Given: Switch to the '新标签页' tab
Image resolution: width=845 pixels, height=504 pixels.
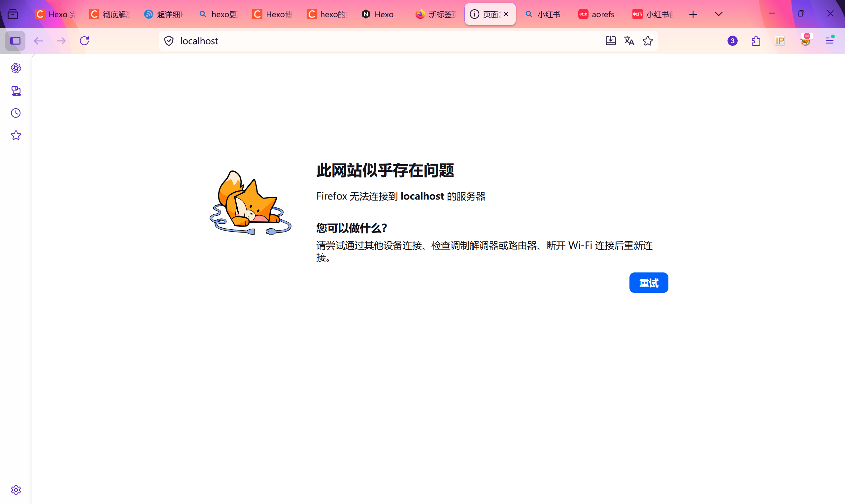Looking at the screenshot, I should (436, 14).
